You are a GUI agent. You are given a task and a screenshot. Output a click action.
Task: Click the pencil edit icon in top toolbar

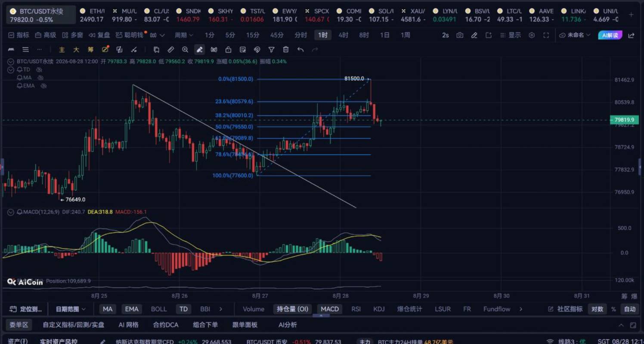point(474,35)
